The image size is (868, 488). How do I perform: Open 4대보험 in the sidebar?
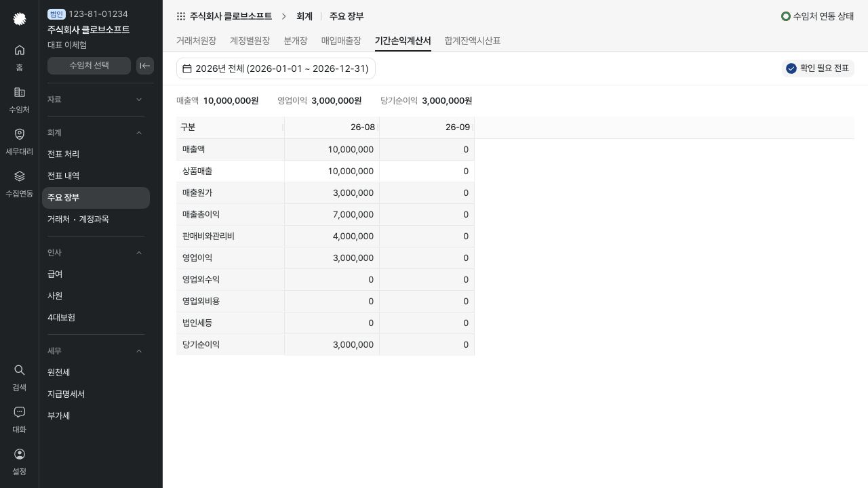tap(96, 318)
